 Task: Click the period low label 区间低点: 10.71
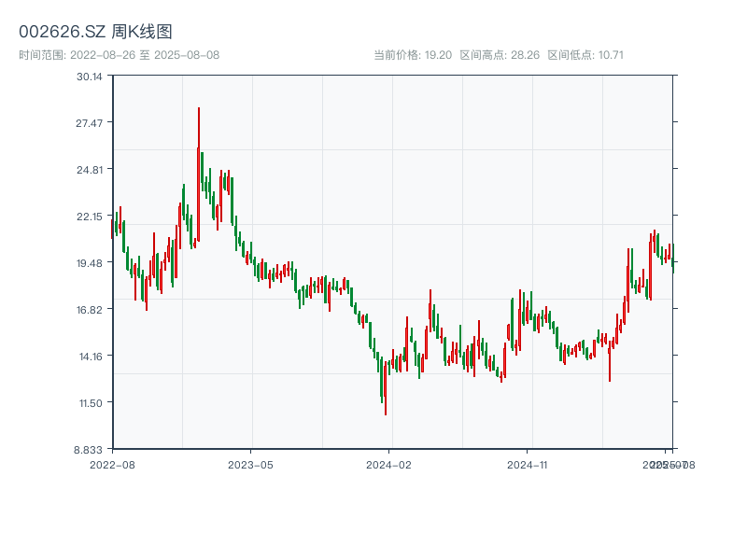coord(585,55)
